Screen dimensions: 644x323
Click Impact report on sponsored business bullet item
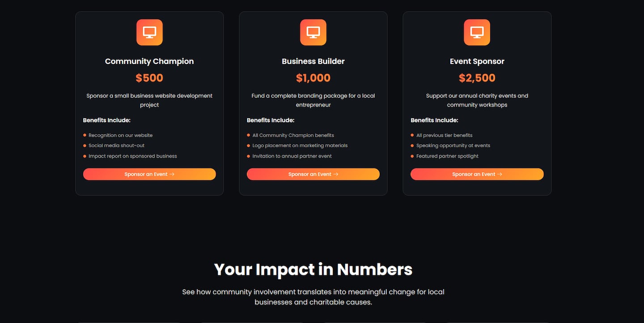[133, 156]
